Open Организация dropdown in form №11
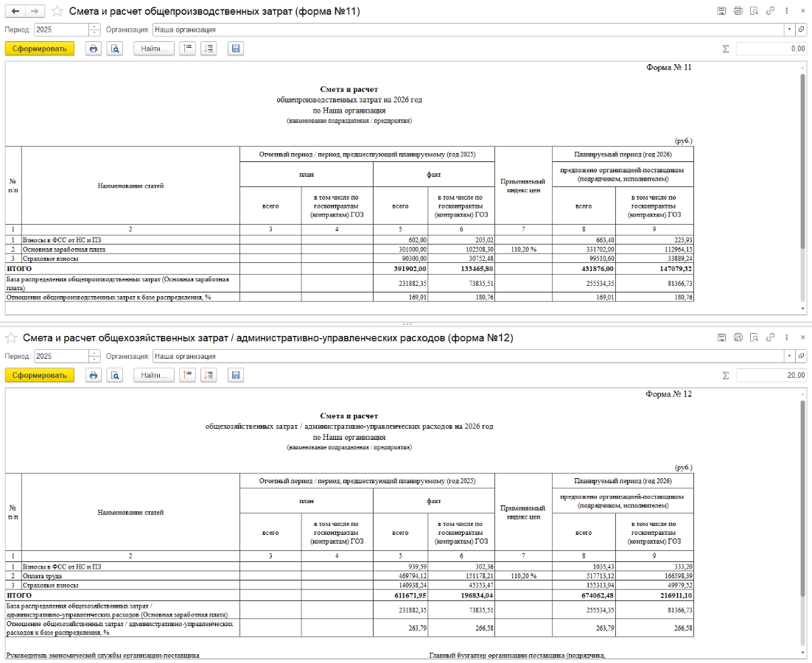Image resolution: width=812 pixels, height=663 pixels. pyautogui.click(x=789, y=29)
